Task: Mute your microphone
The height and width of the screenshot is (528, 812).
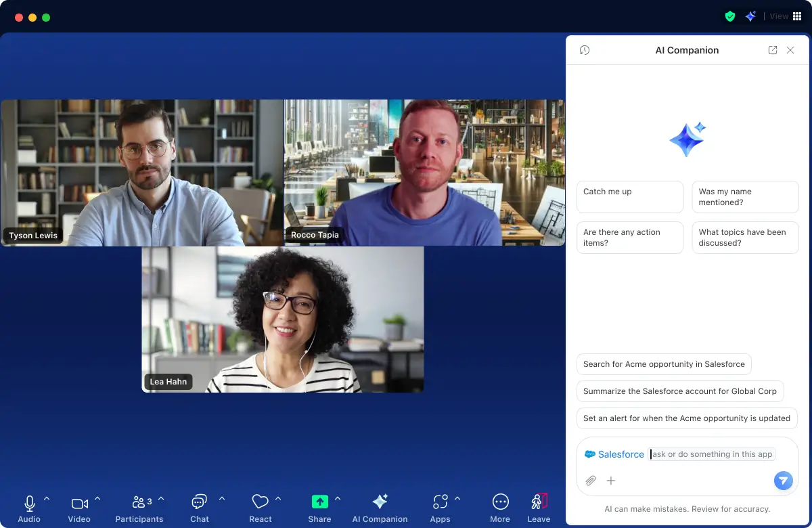Action: (28, 504)
